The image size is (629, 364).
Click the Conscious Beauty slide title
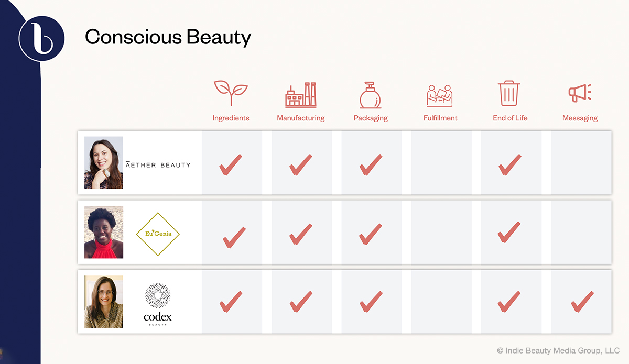168,37
